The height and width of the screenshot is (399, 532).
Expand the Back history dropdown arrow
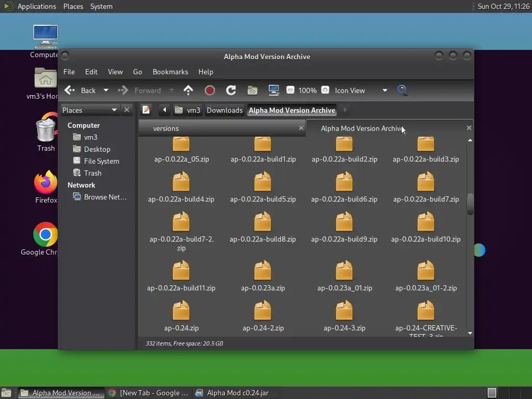[106, 90]
